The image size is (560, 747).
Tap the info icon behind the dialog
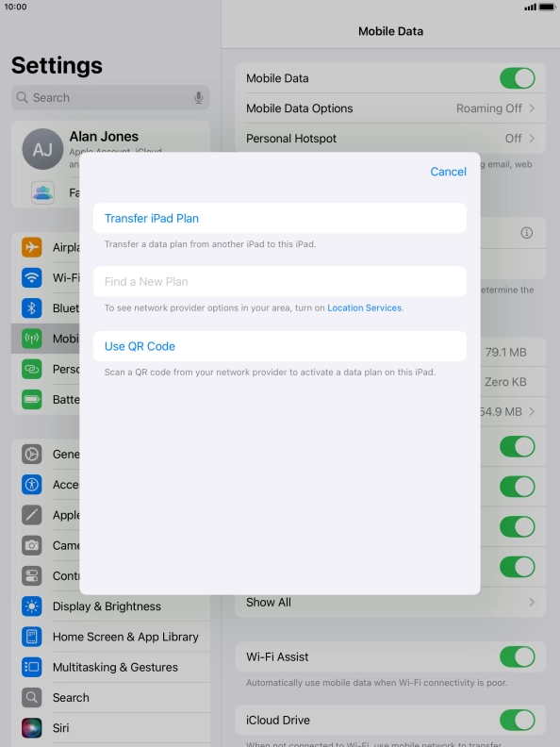[527, 233]
